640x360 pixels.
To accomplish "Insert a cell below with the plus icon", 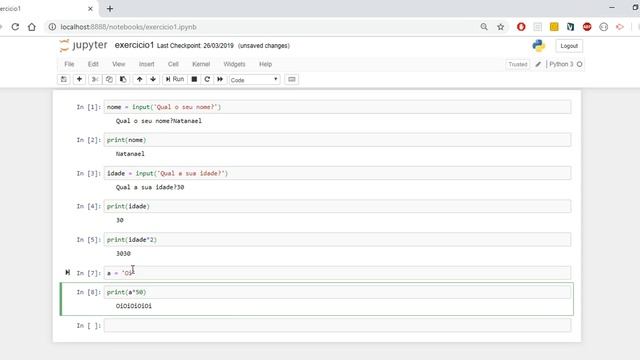I will (79, 79).
